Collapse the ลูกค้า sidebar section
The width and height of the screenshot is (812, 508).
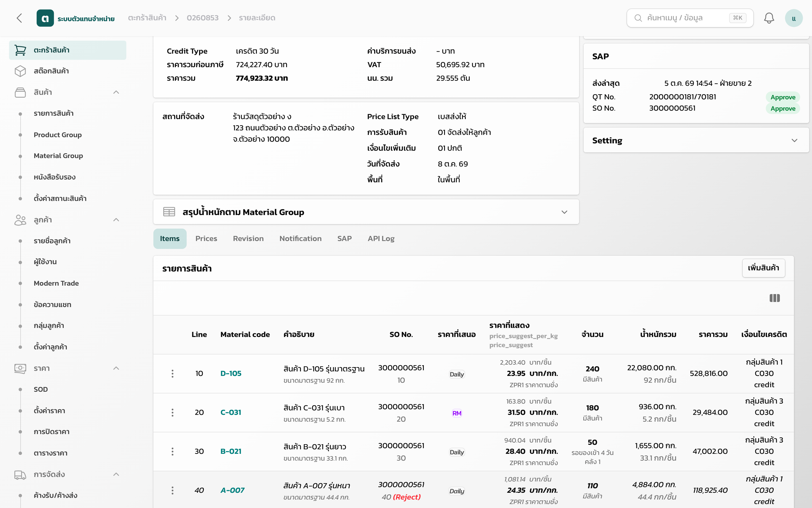(116, 220)
